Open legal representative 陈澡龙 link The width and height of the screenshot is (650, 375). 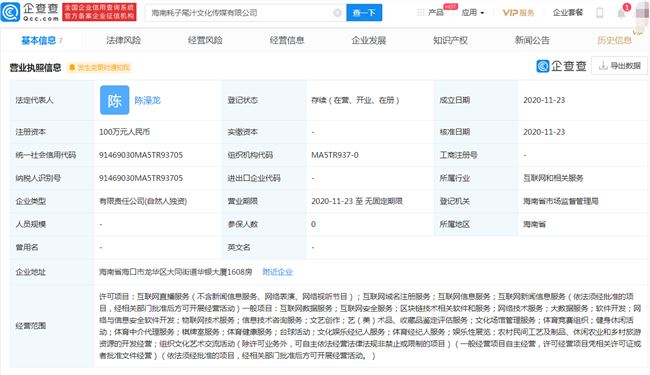(147, 100)
